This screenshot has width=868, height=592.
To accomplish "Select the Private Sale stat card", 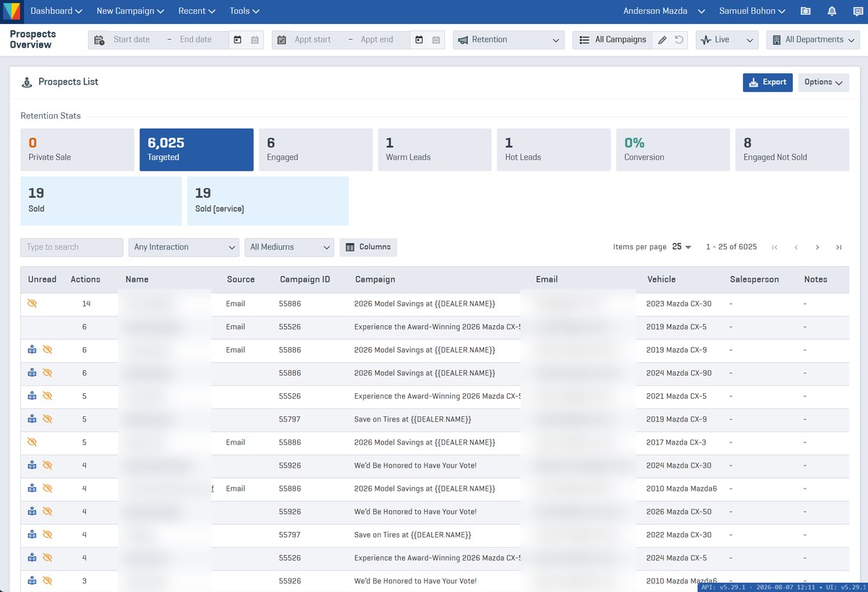I will [77, 150].
